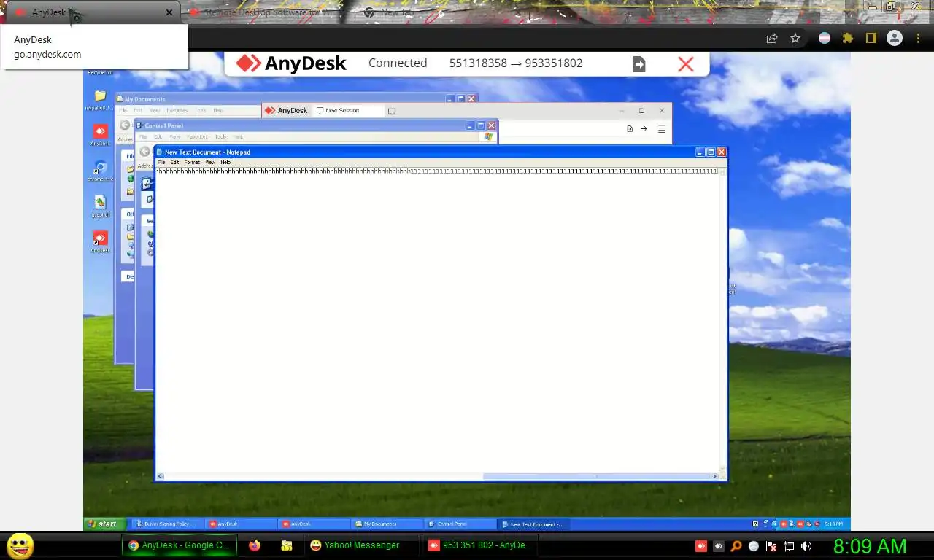Switch to New Text Document XP taskbar button
The image size is (934, 560).
[535, 524]
